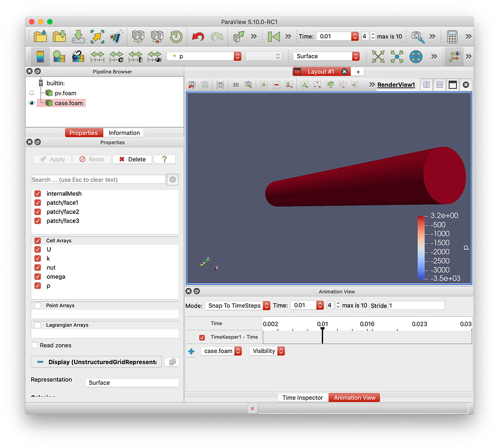This screenshot has width=499, height=448.
Task: Open the Edit Color Map editor
Action: [x=40, y=56]
